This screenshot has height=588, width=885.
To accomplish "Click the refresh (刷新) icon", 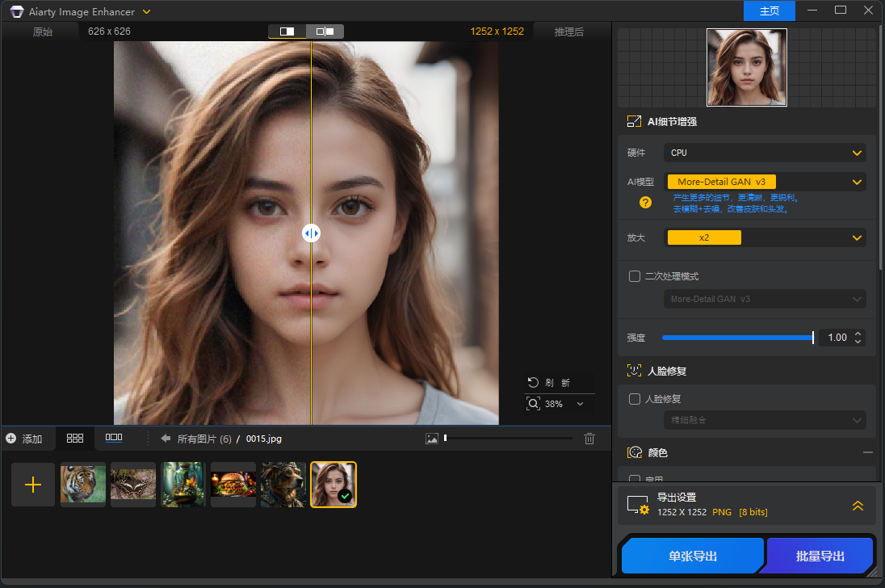I will pos(533,383).
